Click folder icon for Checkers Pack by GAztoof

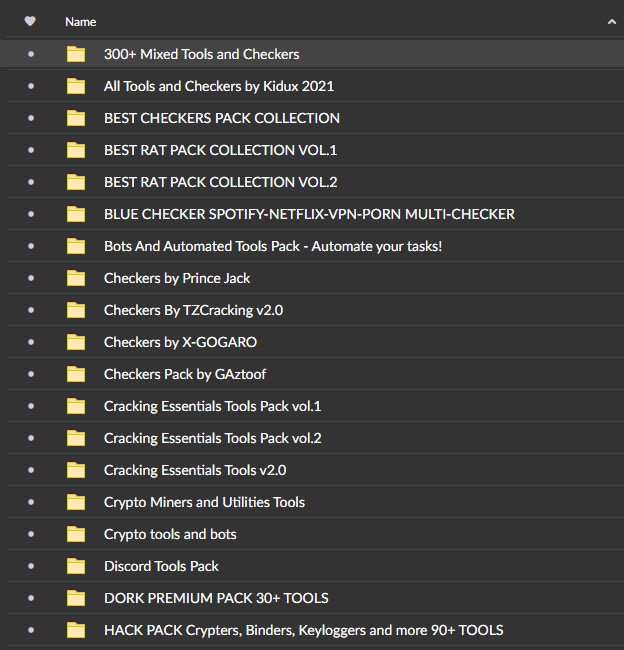[76, 374]
